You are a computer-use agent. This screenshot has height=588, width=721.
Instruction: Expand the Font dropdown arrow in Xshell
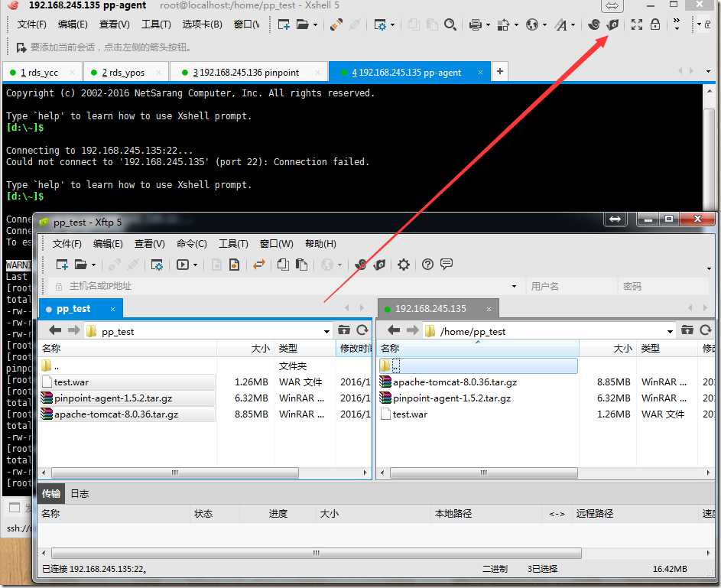pyautogui.click(x=573, y=24)
